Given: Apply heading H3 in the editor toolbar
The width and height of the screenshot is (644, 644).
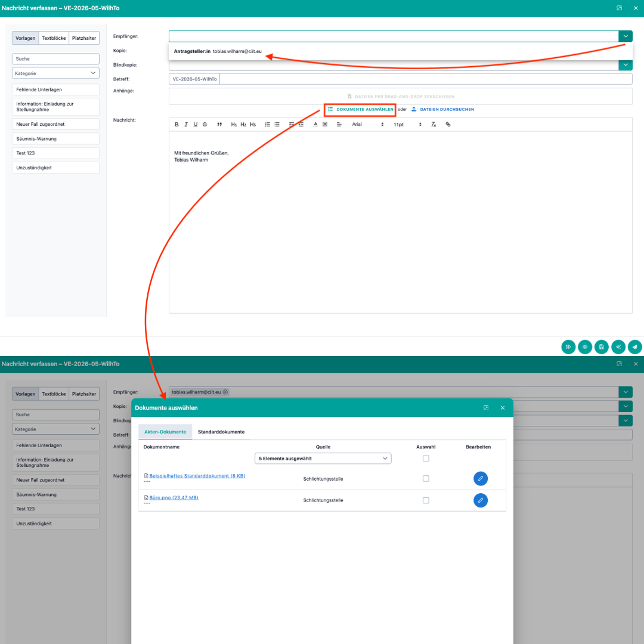Looking at the screenshot, I should pyautogui.click(x=253, y=125).
